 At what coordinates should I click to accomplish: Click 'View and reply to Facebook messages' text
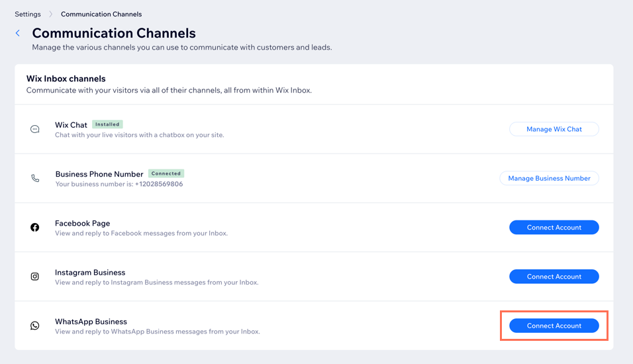tap(141, 233)
